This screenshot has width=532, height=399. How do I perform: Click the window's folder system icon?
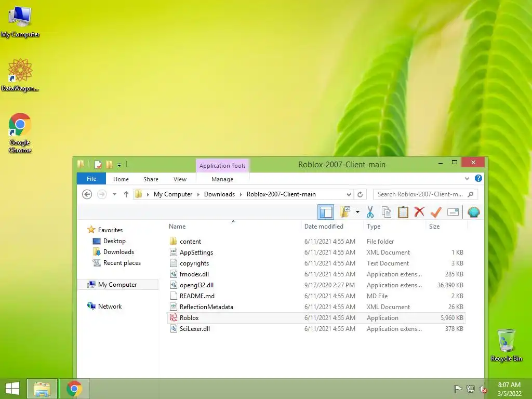click(81, 164)
